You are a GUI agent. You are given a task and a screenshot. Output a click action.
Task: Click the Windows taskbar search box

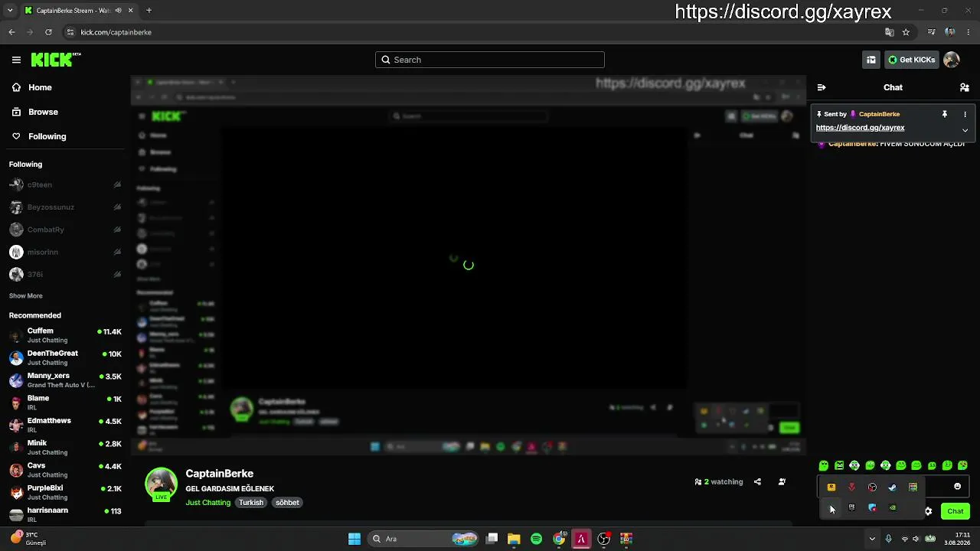[x=423, y=539]
